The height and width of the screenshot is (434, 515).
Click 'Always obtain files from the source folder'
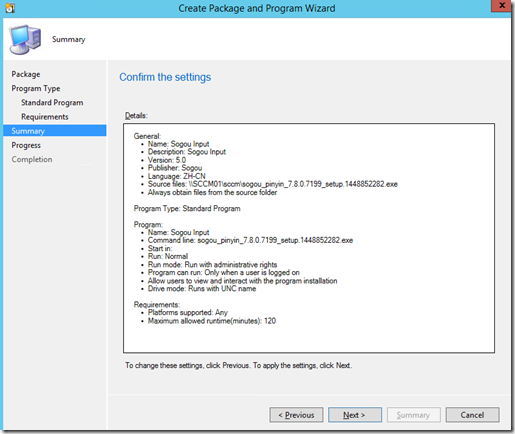click(212, 192)
